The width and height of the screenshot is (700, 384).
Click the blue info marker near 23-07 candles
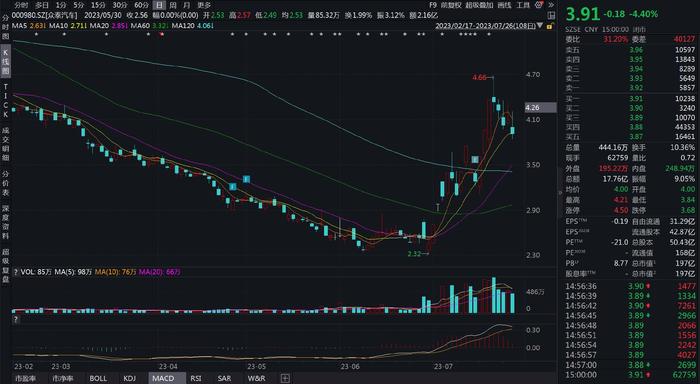475,159
